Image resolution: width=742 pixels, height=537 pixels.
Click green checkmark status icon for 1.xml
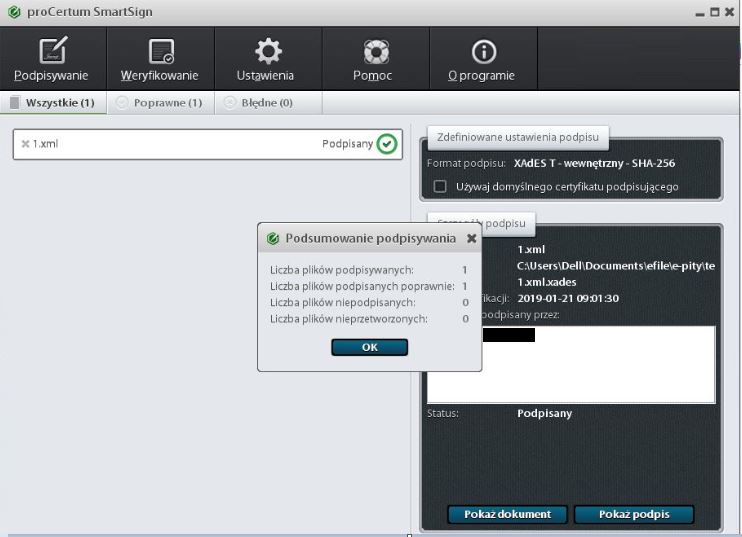387,144
